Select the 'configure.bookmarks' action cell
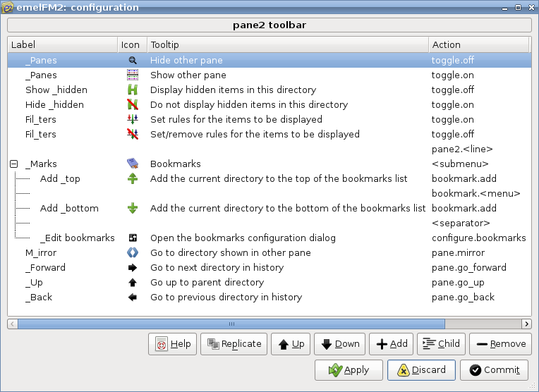The image size is (539, 392). 478,238
